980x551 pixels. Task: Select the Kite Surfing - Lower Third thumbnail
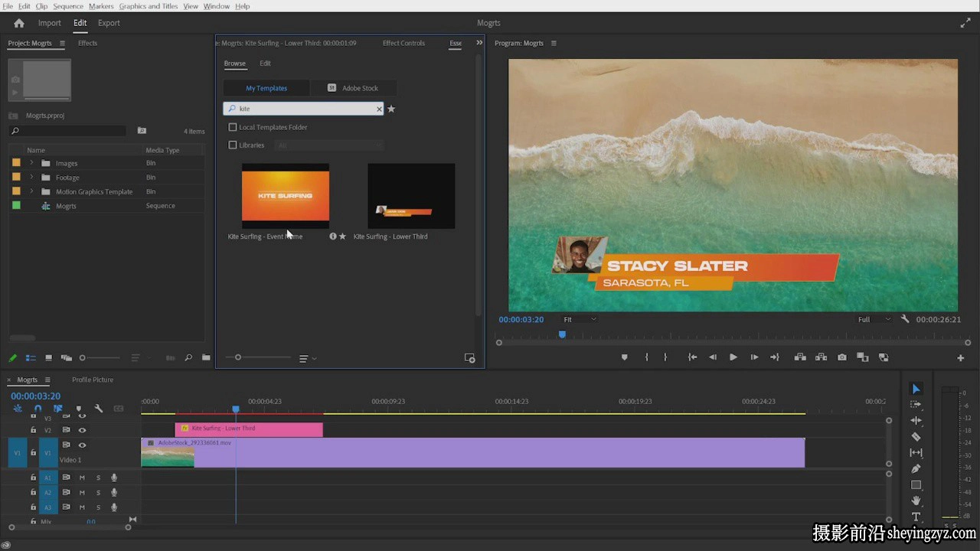click(411, 196)
